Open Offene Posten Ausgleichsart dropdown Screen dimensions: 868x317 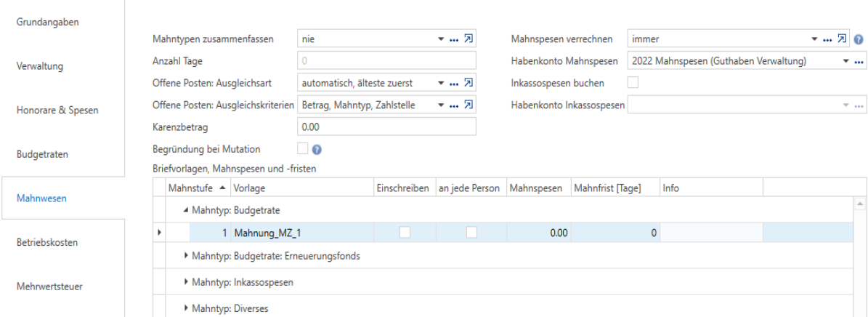(x=441, y=84)
